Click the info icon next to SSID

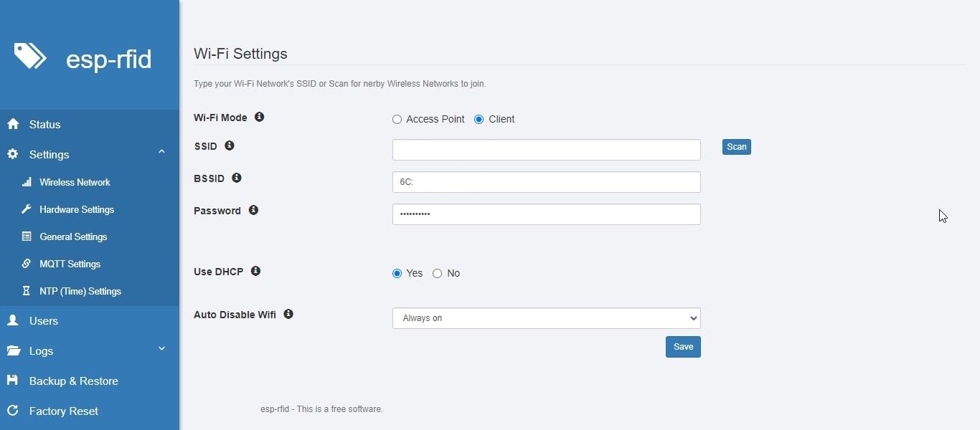pos(230,145)
